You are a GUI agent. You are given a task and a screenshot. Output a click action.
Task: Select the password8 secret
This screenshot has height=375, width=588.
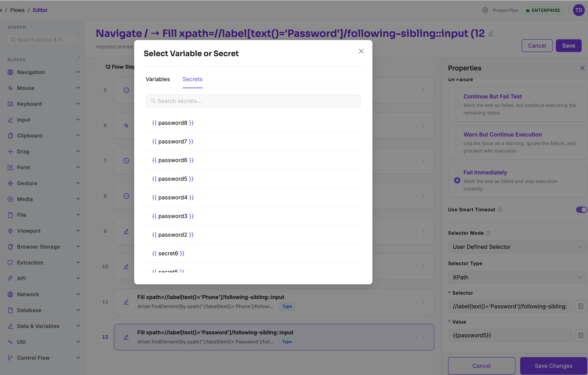253,123
